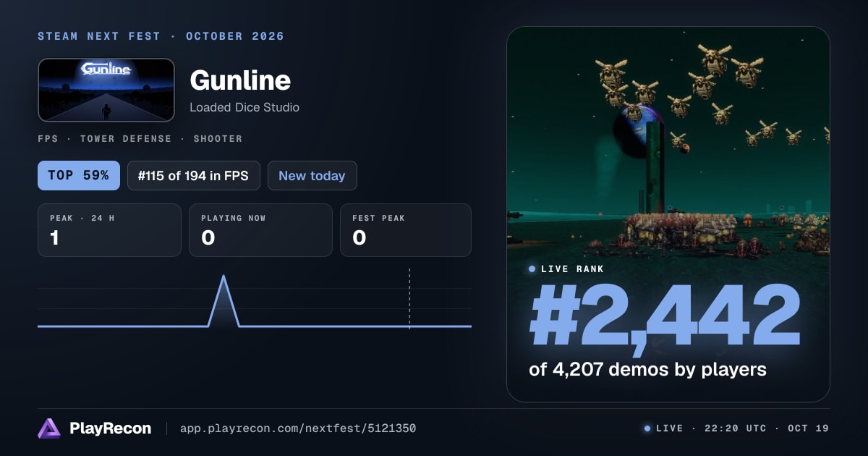Select the Peak 24 H stat card
868x456 pixels.
[x=109, y=230]
